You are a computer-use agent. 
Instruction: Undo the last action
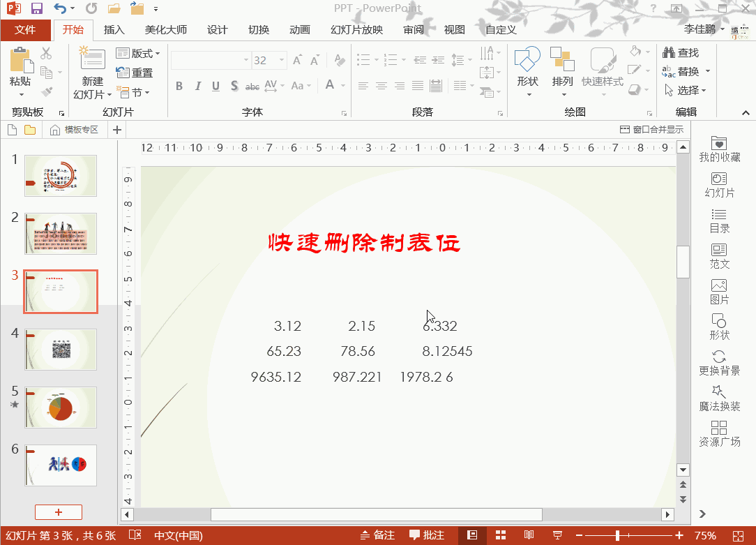pos(60,8)
